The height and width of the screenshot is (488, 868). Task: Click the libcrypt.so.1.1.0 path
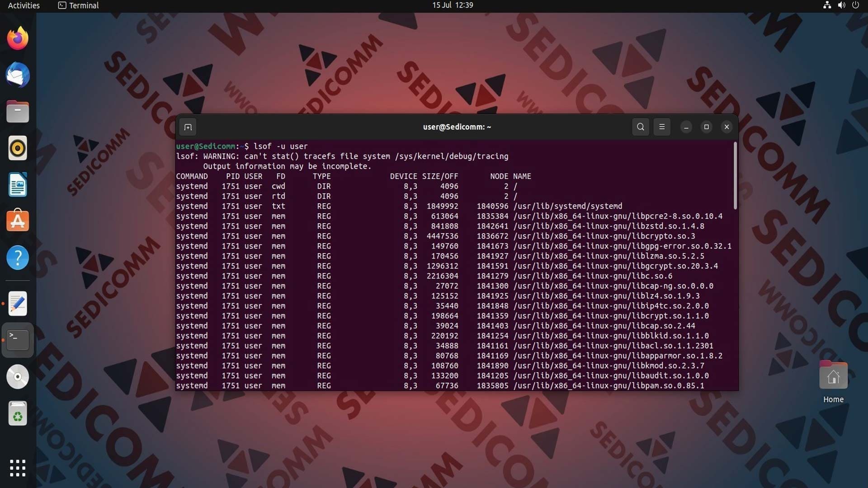611,316
